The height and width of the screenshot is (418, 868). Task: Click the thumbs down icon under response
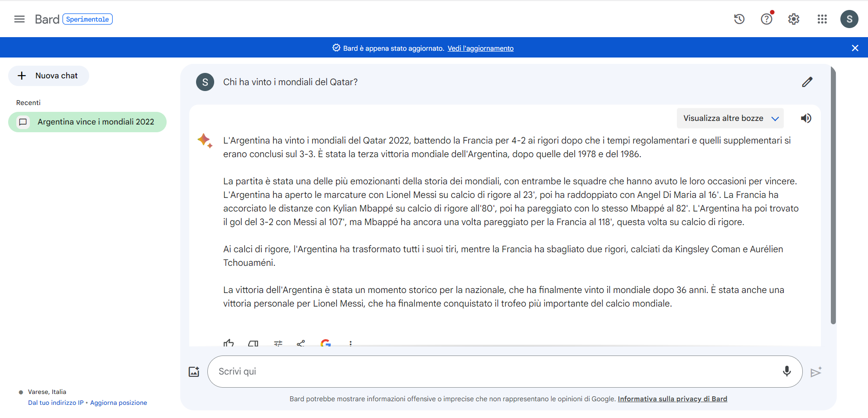pos(253,343)
